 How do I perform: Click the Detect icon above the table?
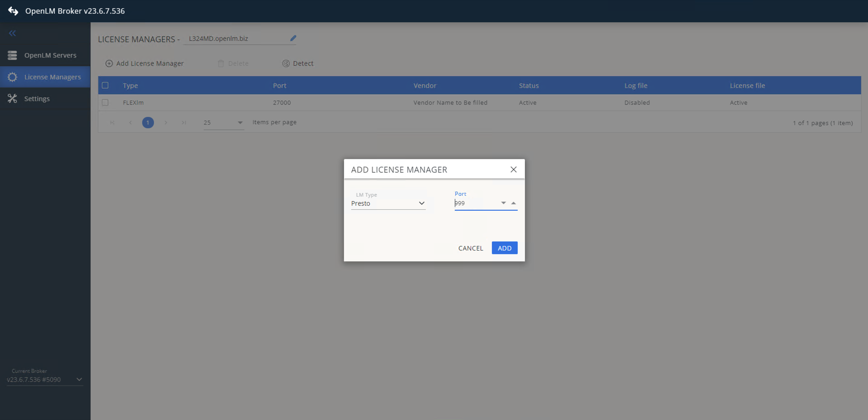(x=286, y=63)
